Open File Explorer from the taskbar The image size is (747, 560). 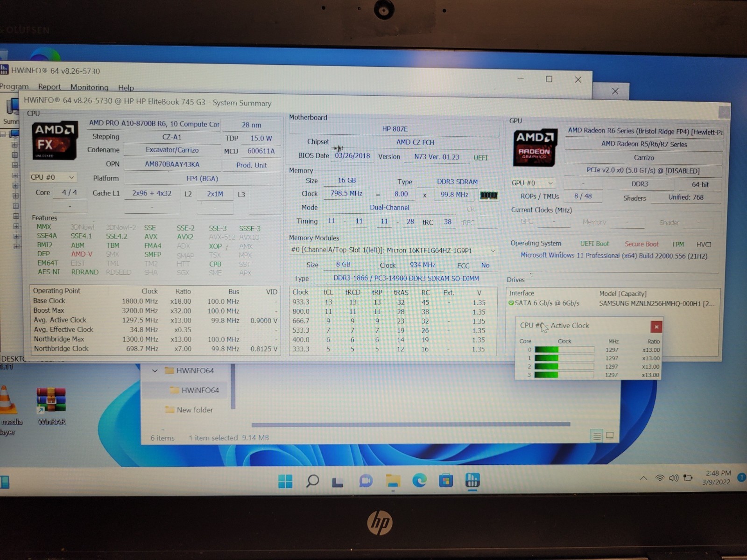tap(393, 481)
